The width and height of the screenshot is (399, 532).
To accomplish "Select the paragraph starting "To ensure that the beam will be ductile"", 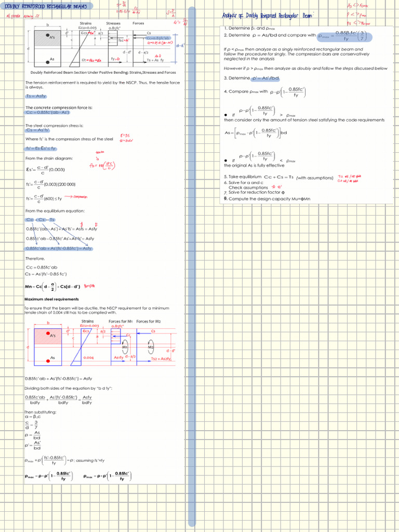I will 96,310.
